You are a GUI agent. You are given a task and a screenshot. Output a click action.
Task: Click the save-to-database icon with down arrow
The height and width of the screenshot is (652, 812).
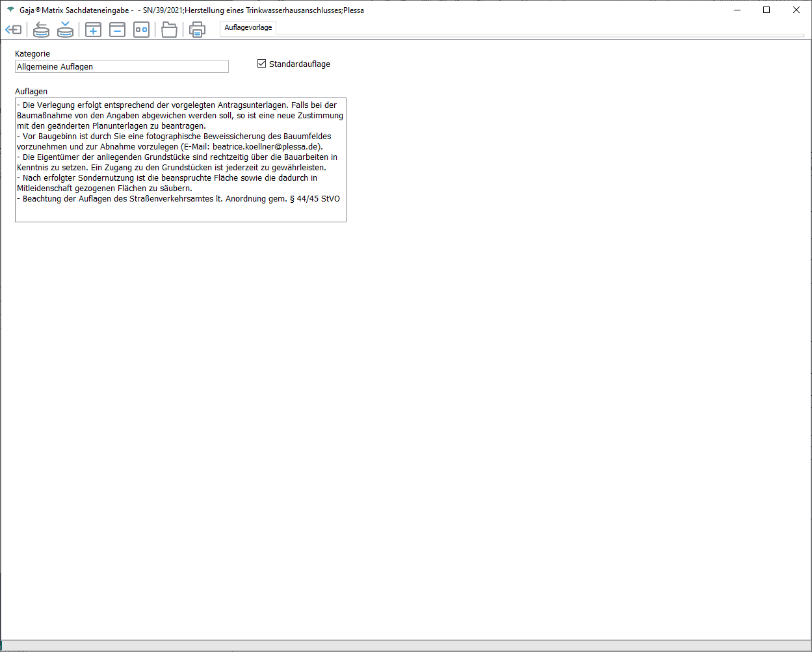[x=65, y=30]
